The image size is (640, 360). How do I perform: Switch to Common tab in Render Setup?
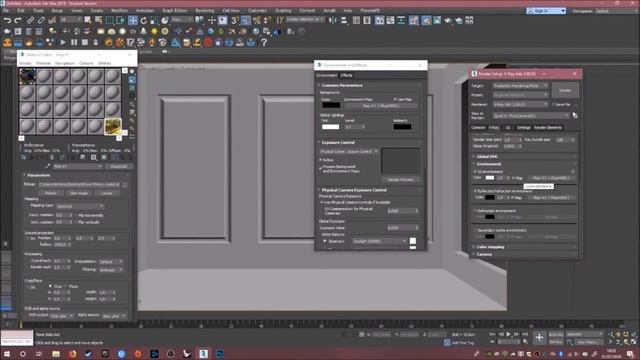pyautogui.click(x=478, y=128)
